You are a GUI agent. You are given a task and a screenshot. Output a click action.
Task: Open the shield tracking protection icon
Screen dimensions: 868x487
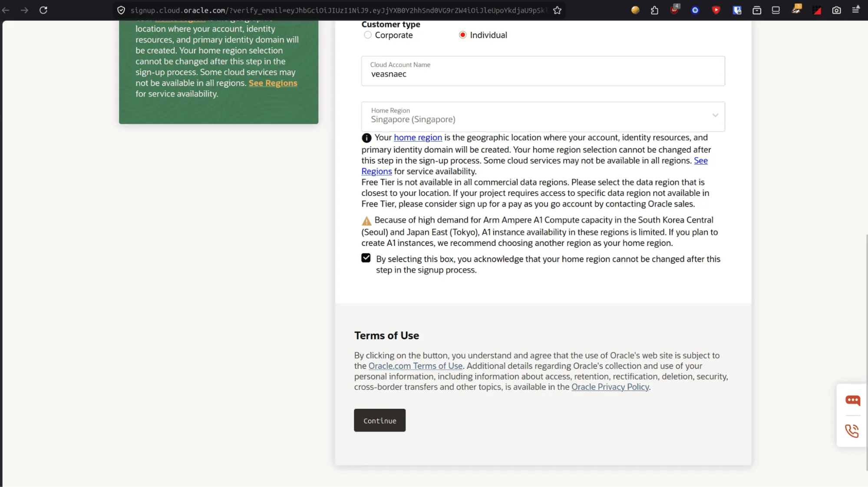click(x=121, y=10)
